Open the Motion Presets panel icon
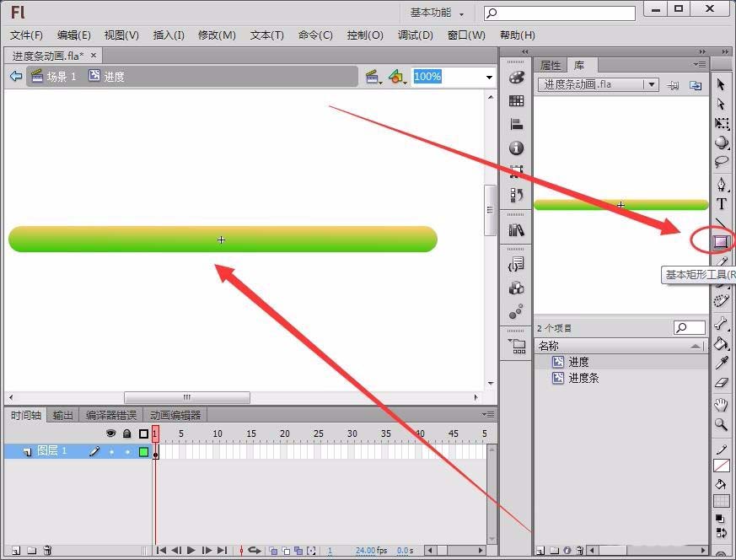Image resolution: width=736 pixels, height=560 pixels. [516, 311]
